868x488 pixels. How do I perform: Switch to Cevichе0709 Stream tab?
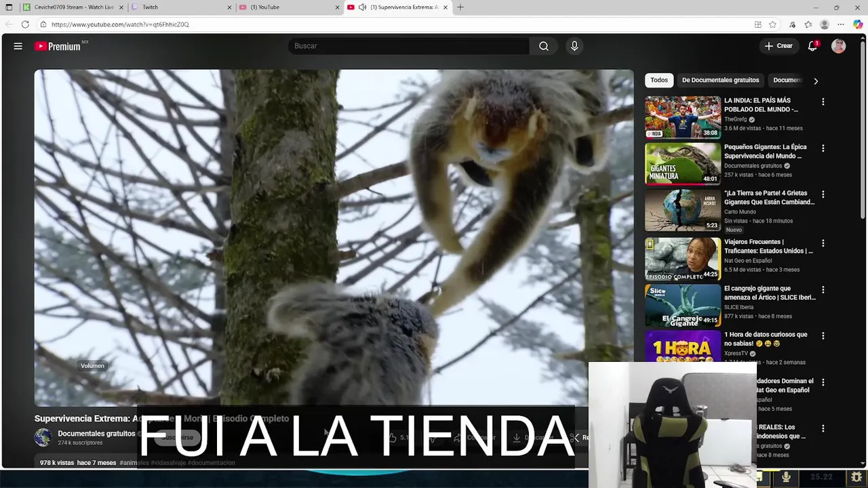73,7
